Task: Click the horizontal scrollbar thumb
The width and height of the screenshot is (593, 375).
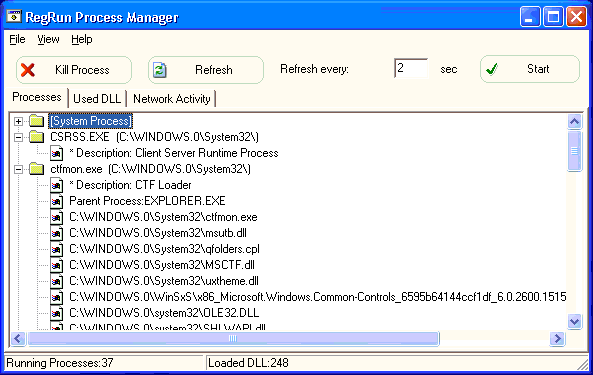Action: [x=233, y=338]
